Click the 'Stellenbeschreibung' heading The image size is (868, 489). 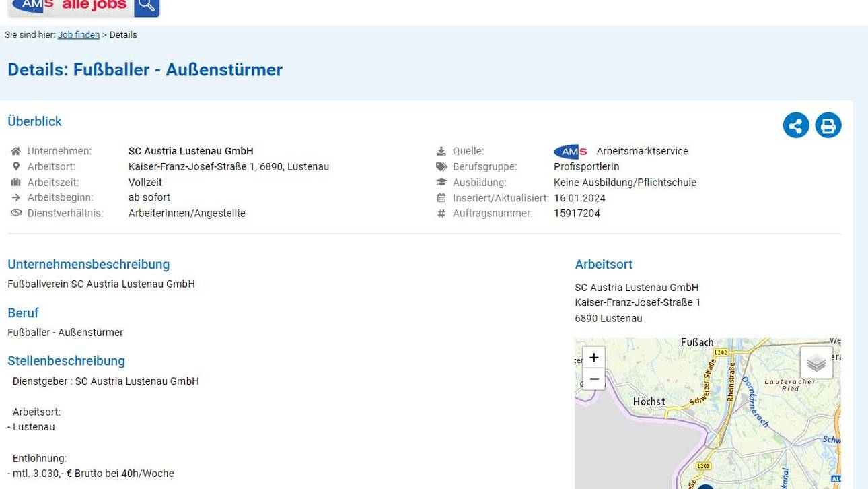pos(66,361)
